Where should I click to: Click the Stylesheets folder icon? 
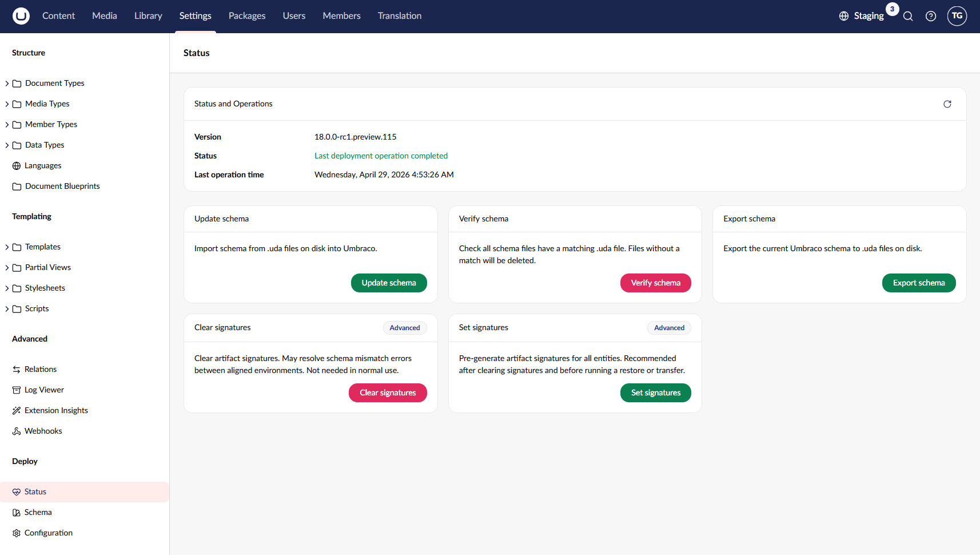pos(17,288)
